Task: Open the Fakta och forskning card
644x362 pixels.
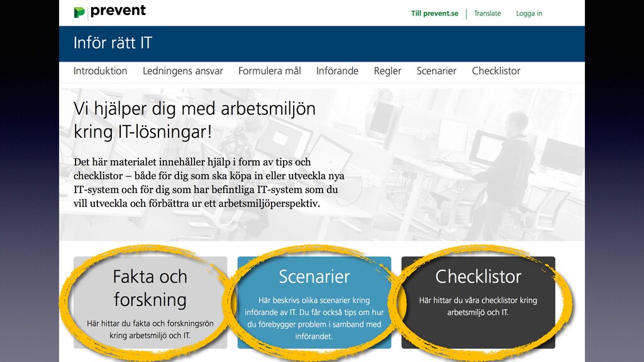Action: 150,302
